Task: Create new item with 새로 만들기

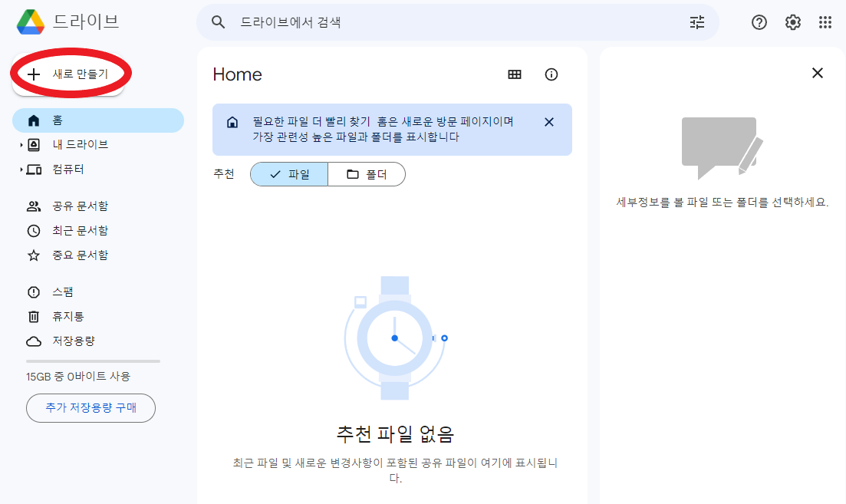Action: point(70,73)
